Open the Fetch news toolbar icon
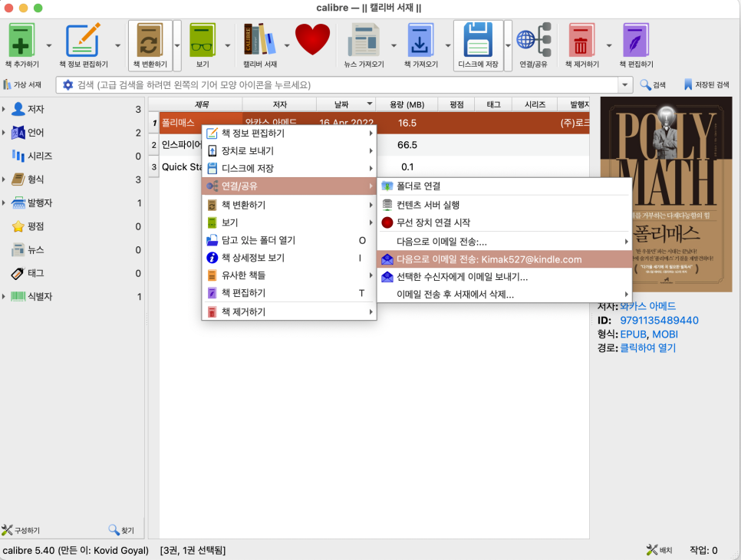The image size is (741, 560). [x=364, y=40]
